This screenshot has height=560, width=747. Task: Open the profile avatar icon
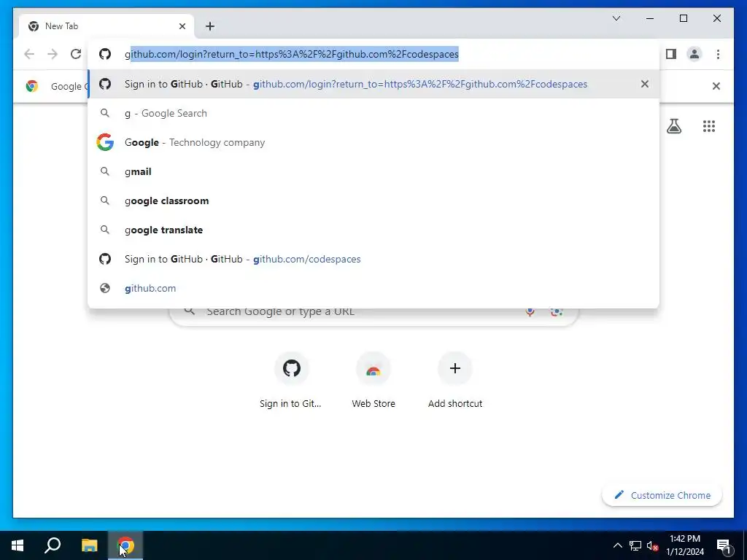(694, 54)
